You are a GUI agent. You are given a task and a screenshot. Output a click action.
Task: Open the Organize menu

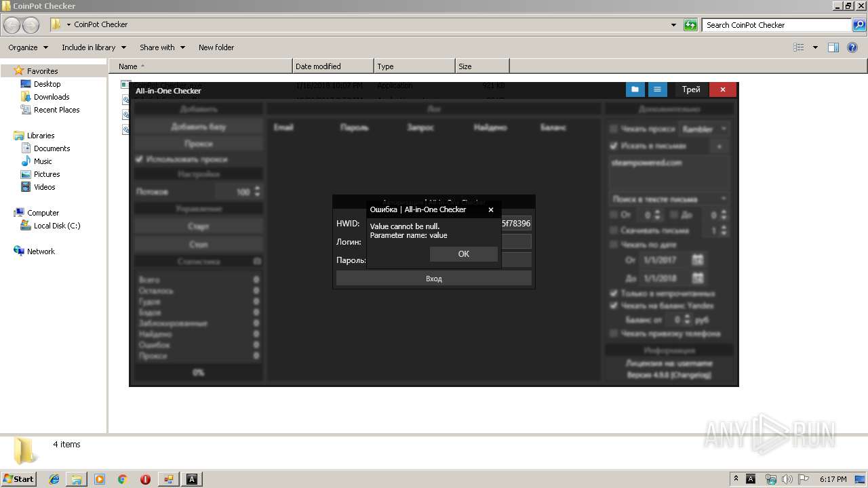28,47
